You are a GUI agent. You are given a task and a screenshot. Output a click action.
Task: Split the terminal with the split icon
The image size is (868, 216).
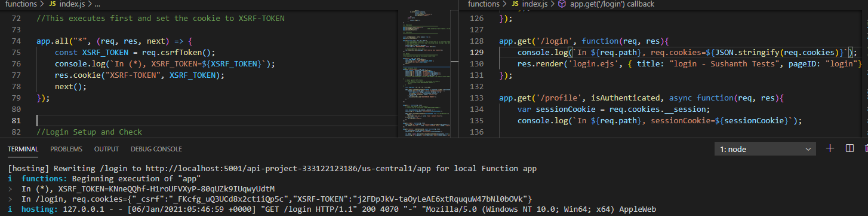pos(849,148)
